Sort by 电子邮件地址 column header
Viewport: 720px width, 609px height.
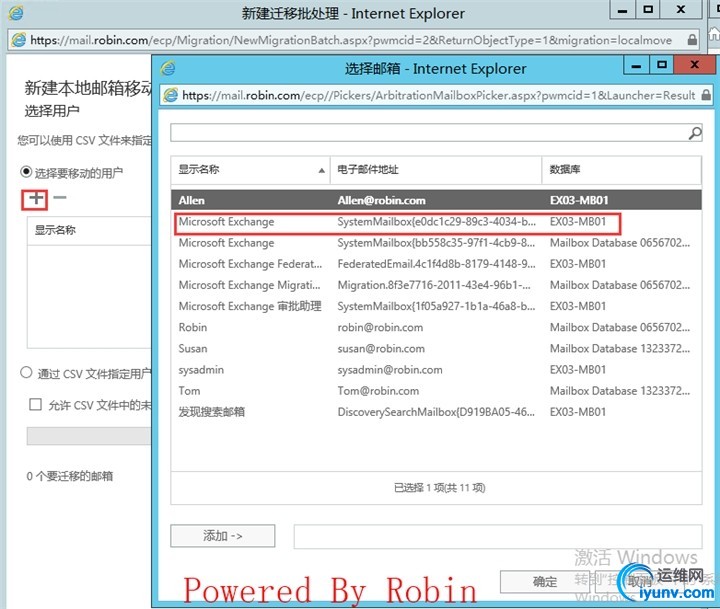[436, 169]
